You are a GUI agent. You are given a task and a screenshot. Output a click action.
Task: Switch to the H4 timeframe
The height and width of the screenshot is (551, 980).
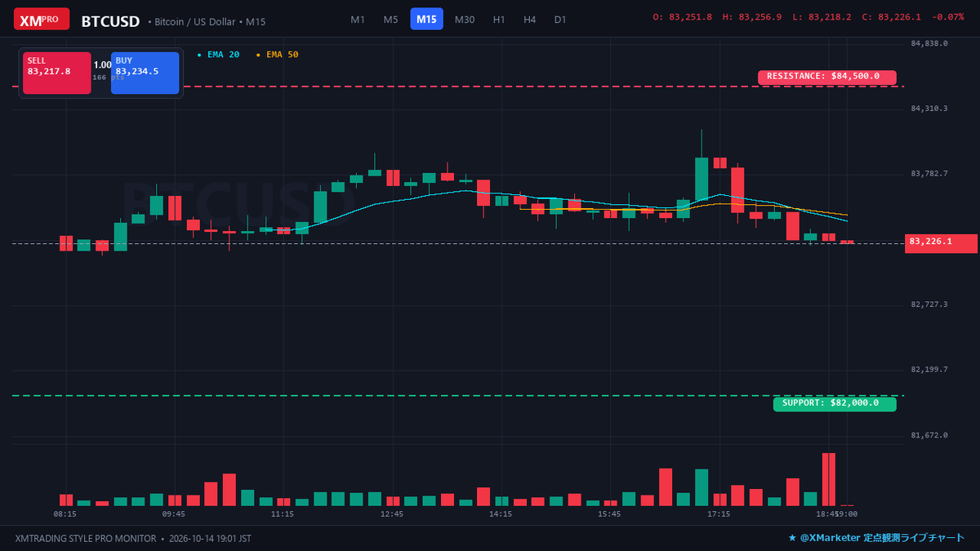click(x=530, y=20)
